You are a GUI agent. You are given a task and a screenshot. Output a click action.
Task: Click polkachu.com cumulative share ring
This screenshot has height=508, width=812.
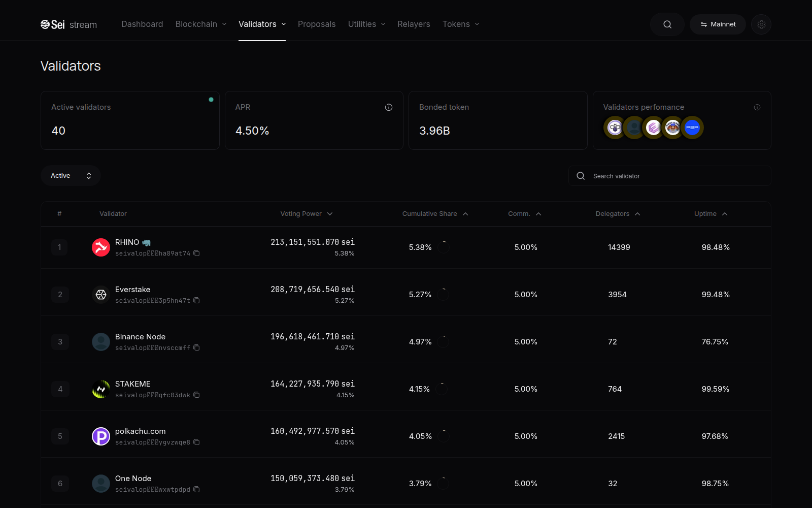tap(444, 436)
